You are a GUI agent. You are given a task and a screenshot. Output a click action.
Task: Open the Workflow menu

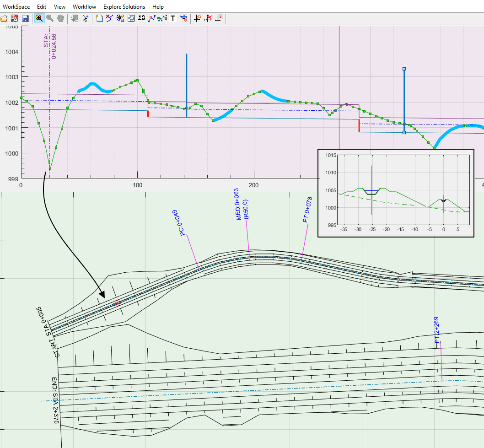click(x=84, y=7)
